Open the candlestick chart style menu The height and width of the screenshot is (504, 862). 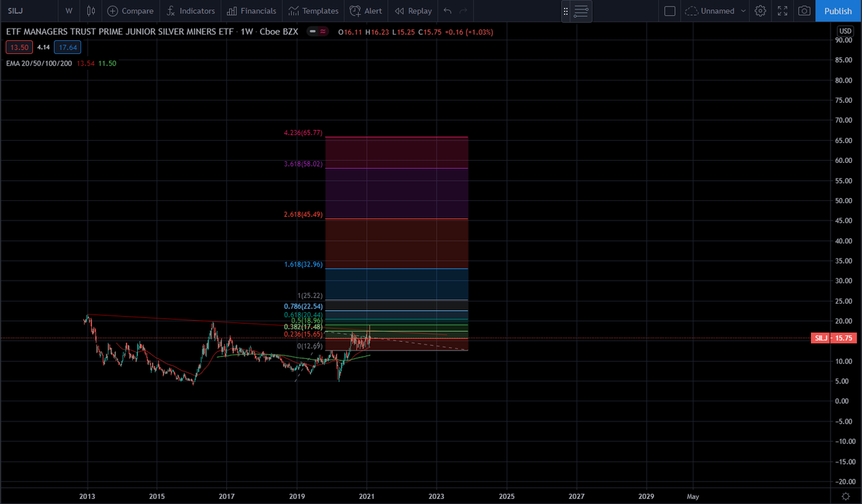91,11
